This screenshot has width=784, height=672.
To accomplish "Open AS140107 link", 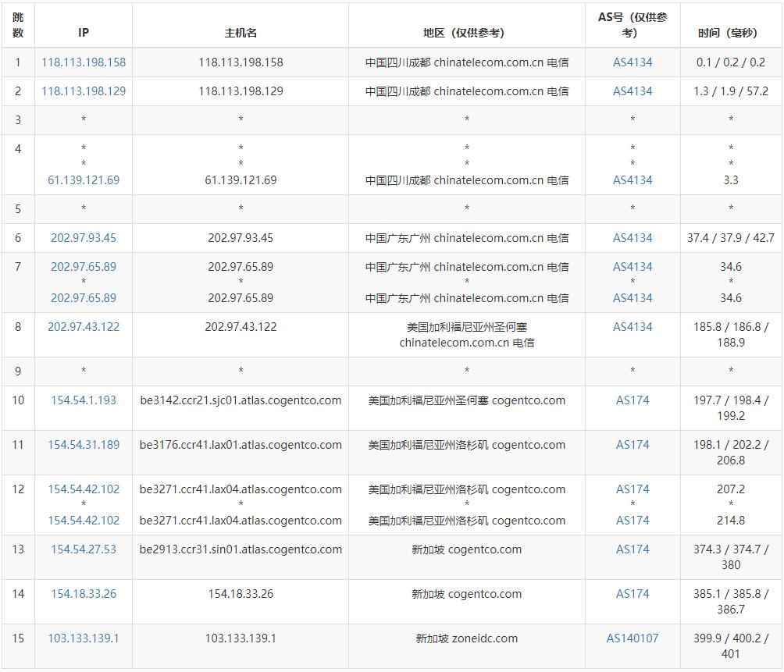I will point(633,638).
